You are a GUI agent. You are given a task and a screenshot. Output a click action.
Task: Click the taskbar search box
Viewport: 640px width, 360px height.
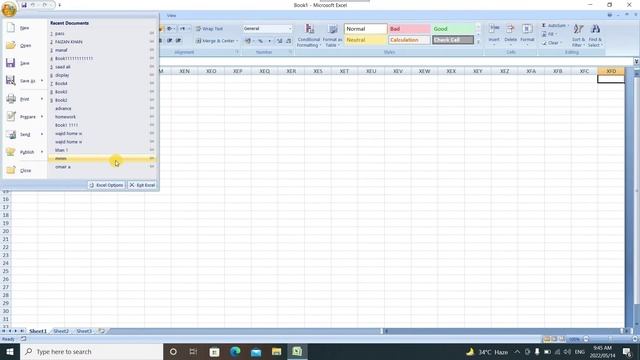tap(91, 351)
